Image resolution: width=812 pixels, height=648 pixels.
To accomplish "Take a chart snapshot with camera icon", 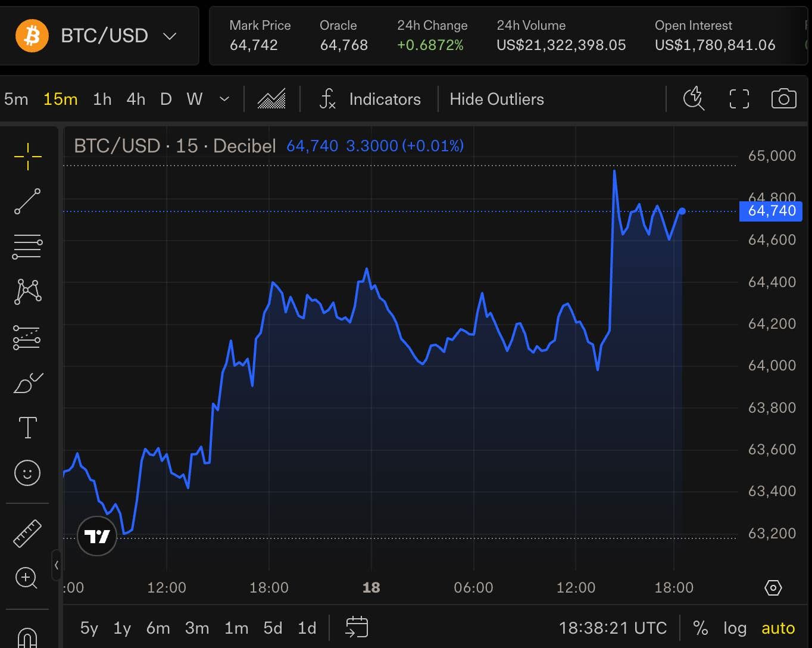I will pyautogui.click(x=783, y=99).
